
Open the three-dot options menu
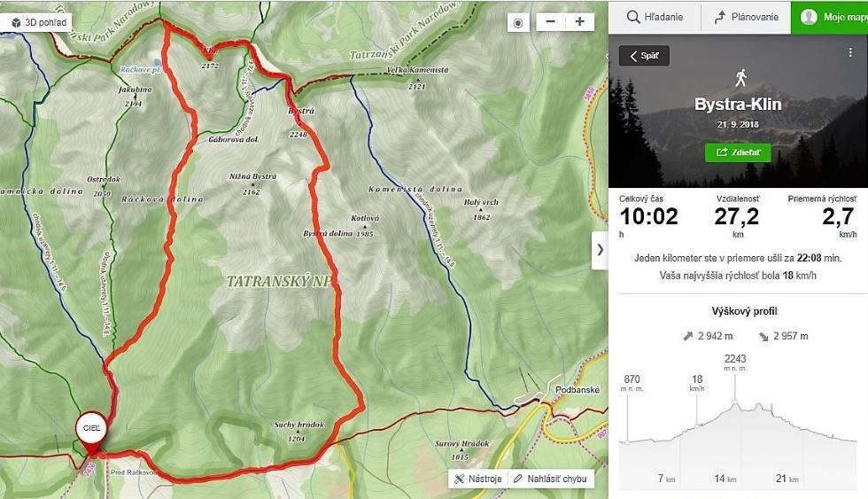850,54
